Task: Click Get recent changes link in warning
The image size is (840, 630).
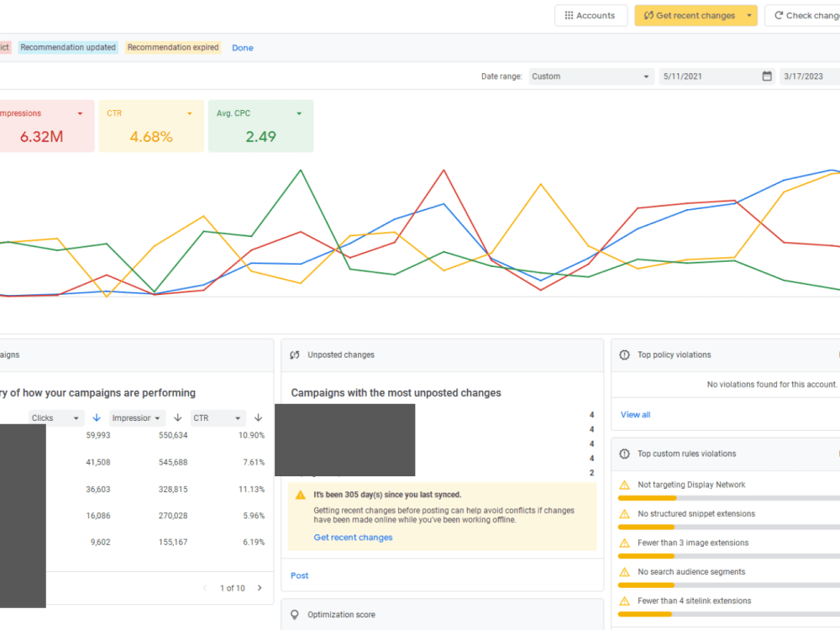Action: 353,538
